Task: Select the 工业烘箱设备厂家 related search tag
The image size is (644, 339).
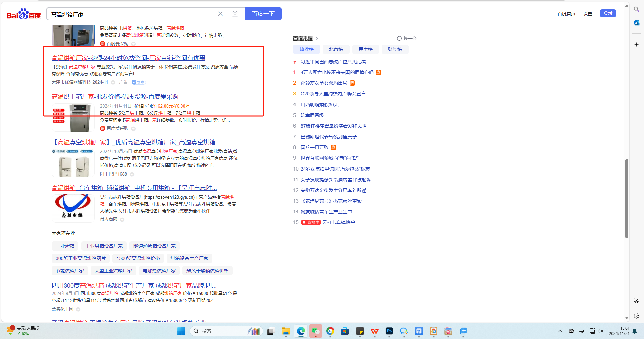Action: (x=104, y=246)
